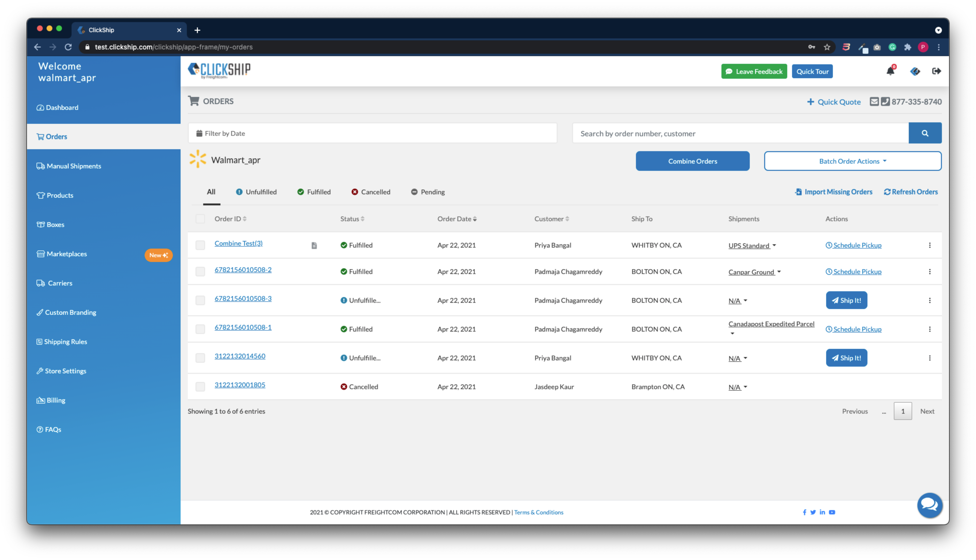Click the YouTube icon in footer

[x=832, y=512]
